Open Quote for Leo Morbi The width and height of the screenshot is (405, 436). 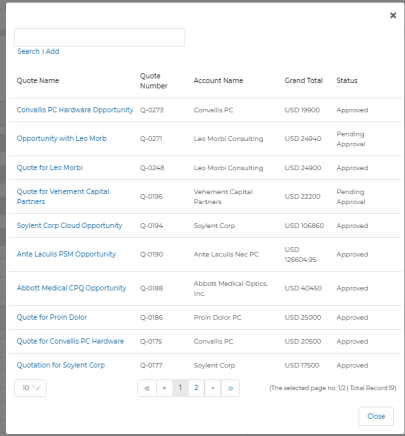(50, 168)
